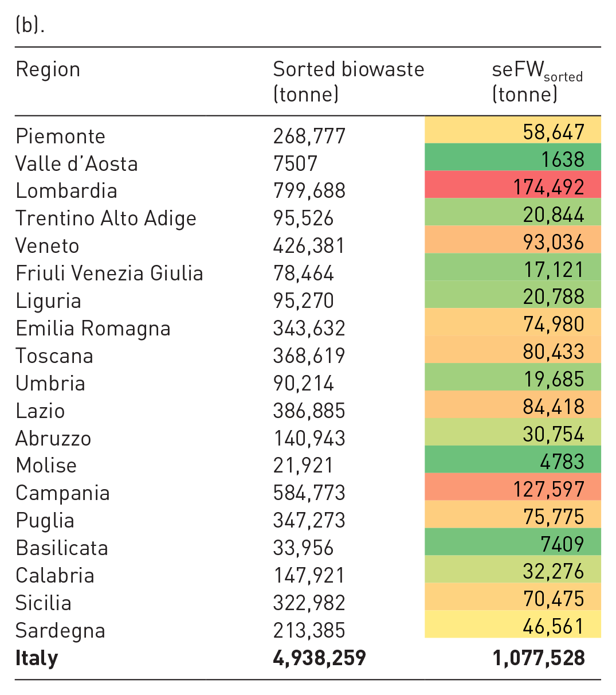The image size is (616, 695).
Task: Select the Piemonte row label
Action: point(61,136)
